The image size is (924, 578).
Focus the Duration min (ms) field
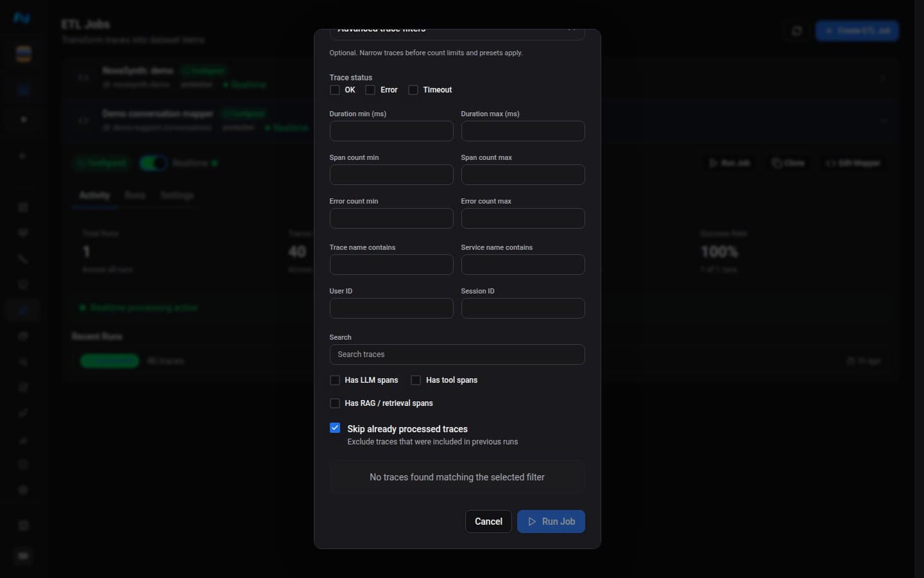[391, 131]
